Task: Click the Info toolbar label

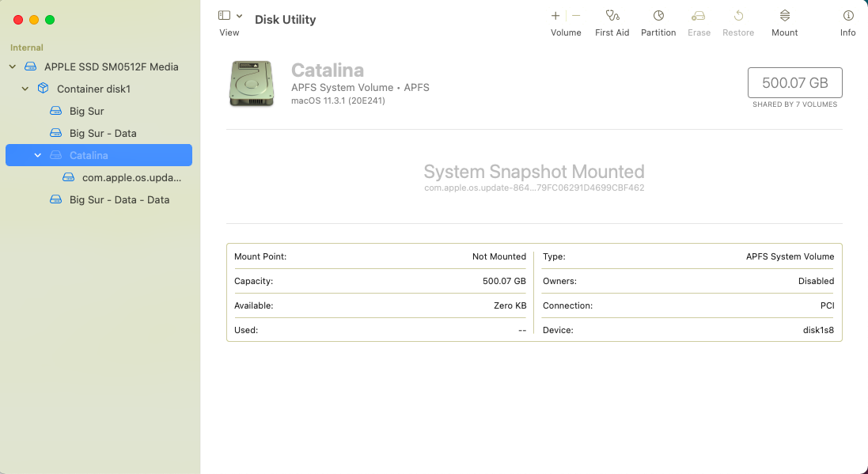Action: [x=848, y=32]
